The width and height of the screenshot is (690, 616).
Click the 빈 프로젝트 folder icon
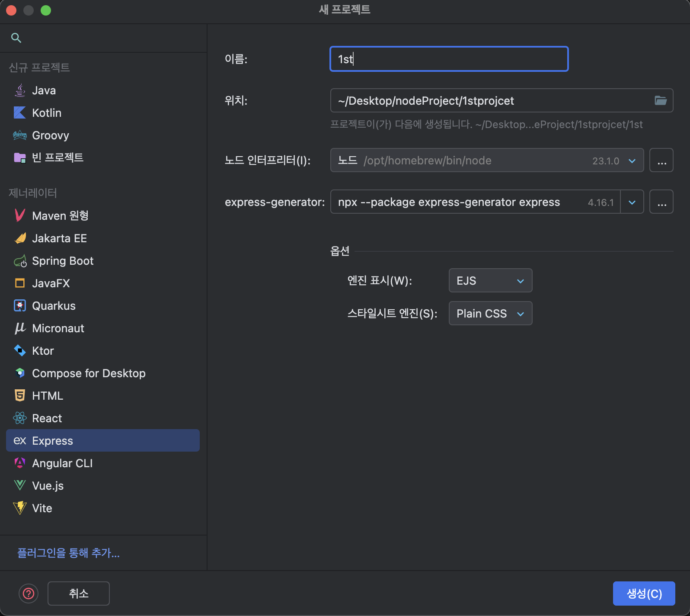coord(20,158)
